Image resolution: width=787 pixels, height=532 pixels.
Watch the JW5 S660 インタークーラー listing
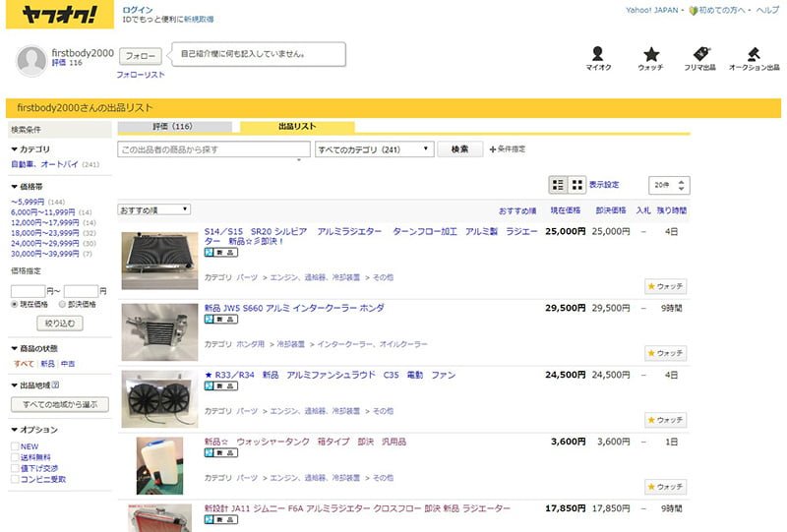tap(666, 353)
